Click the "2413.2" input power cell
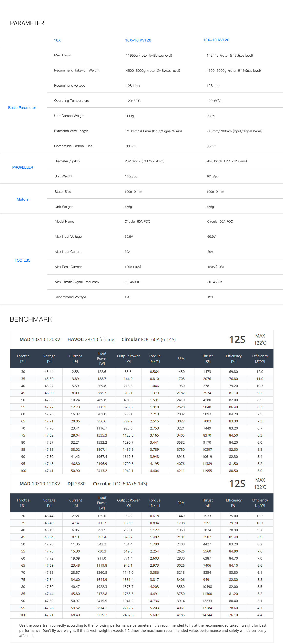The image size is (283, 644). [102, 471]
